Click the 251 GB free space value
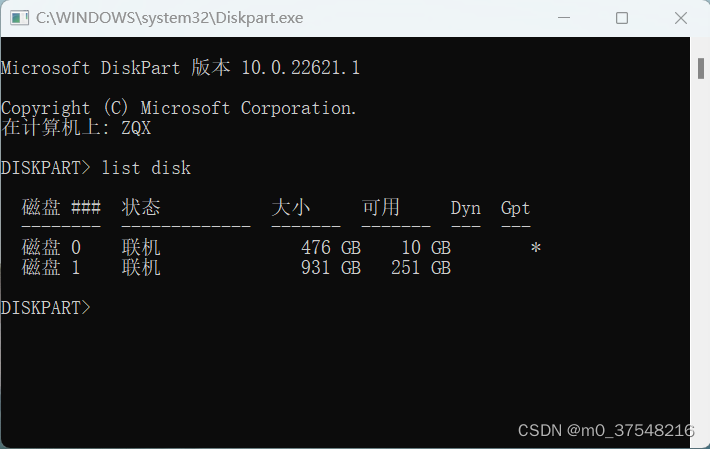This screenshot has height=449, width=710. [421, 267]
